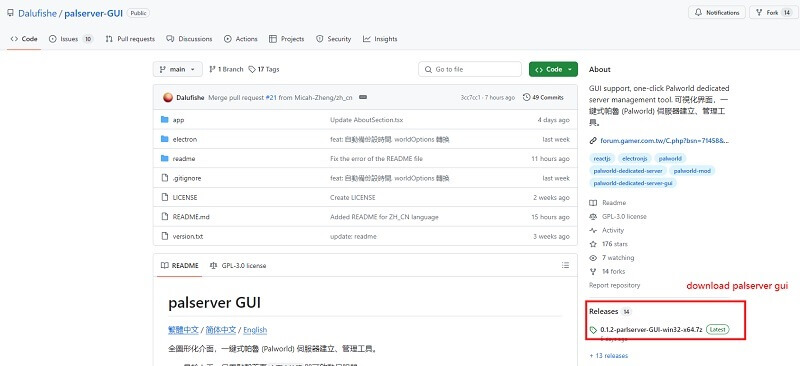Open README outline list icon
This screenshot has height=366, width=800.
coord(565,265)
